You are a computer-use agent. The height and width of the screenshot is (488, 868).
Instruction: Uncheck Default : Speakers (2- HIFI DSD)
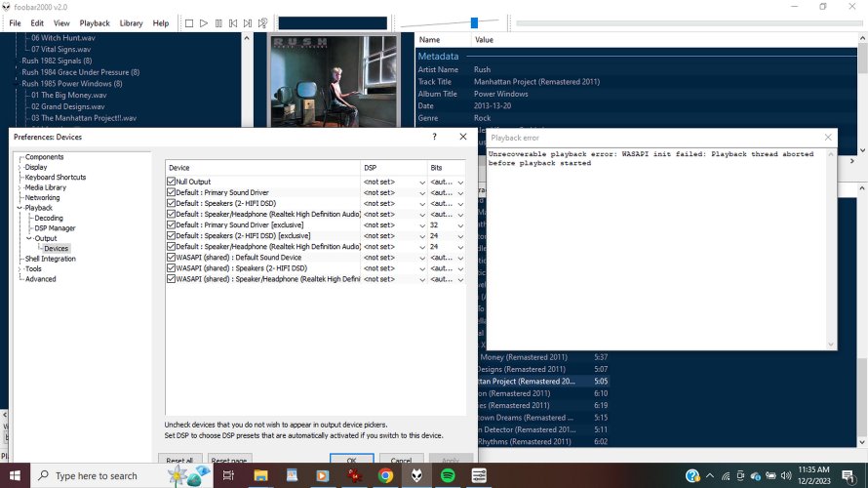(x=171, y=203)
